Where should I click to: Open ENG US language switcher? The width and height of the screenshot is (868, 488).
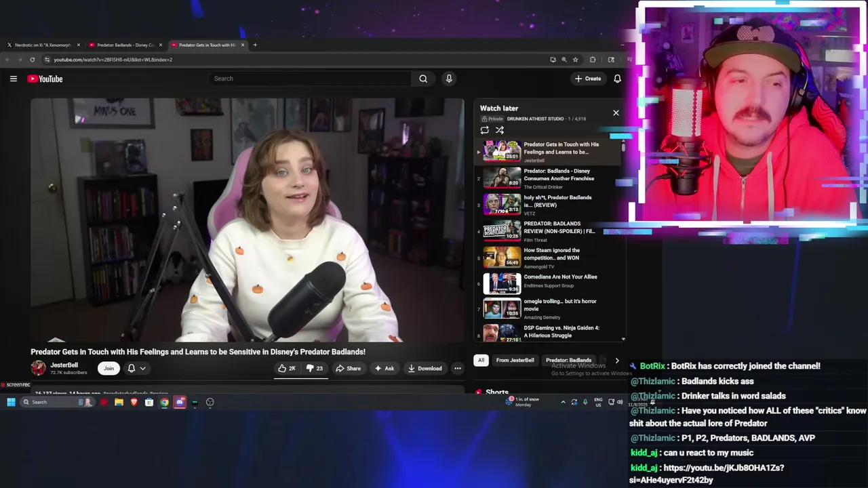pos(598,402)
